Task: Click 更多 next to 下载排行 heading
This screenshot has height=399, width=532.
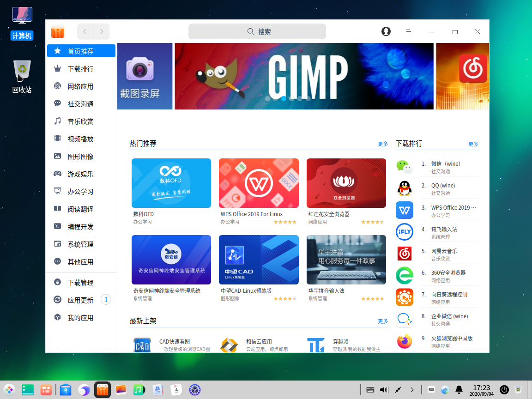Action: [x=473, y=144]
